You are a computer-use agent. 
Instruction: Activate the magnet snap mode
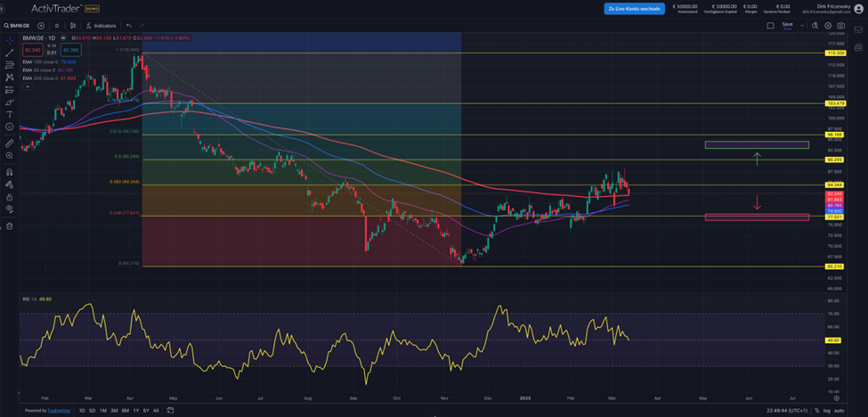(x=10, y=171)
